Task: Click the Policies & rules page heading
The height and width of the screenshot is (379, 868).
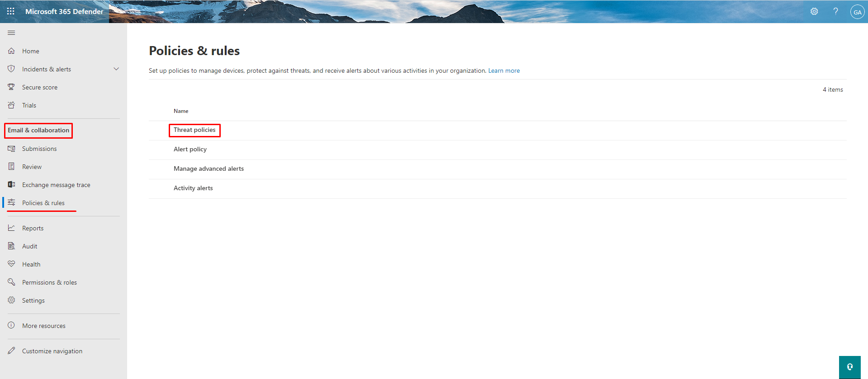Action: tap(194, 51)
